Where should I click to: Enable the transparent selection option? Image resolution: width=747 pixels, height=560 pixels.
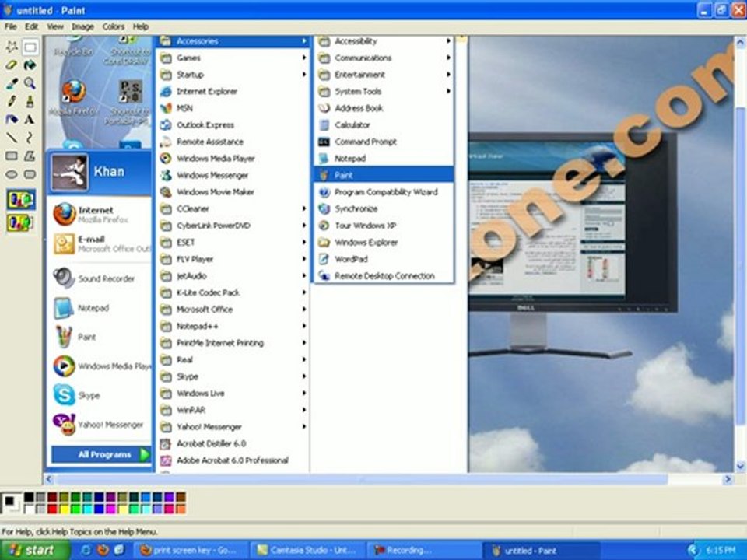coord(20,222)
